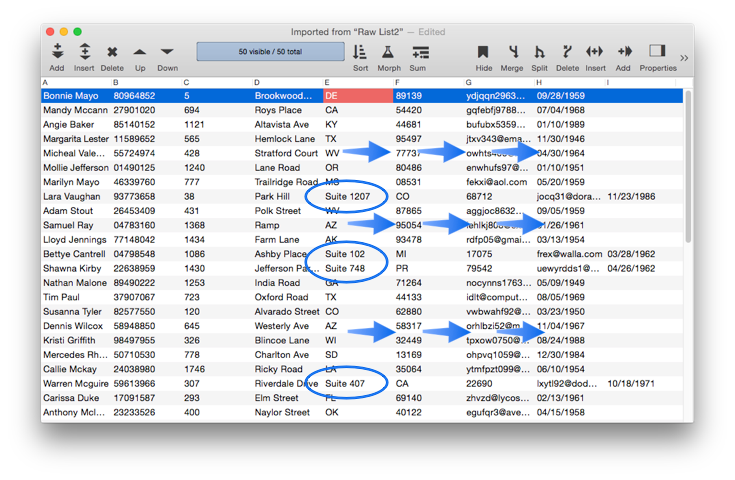Click the Farm Lane cell
This screenshot has height=480, width=735.
(287, 240)
